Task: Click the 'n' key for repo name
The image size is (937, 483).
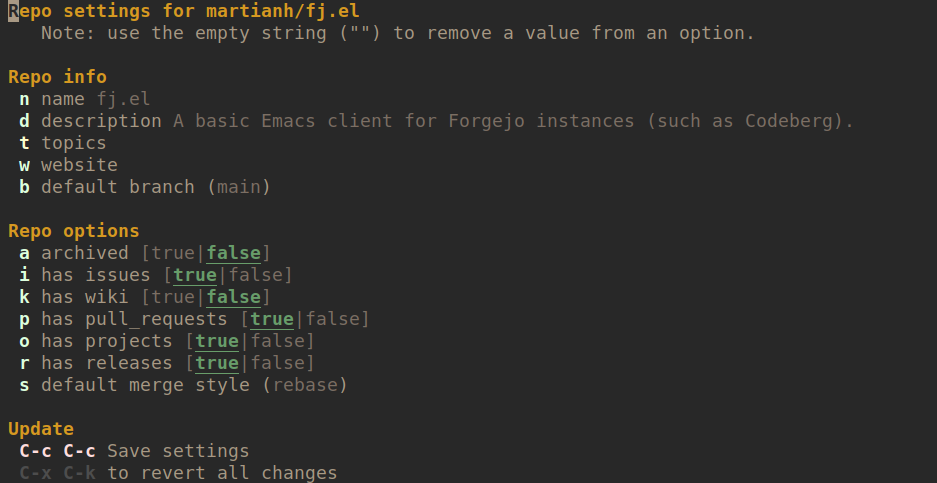Action: 24,99
